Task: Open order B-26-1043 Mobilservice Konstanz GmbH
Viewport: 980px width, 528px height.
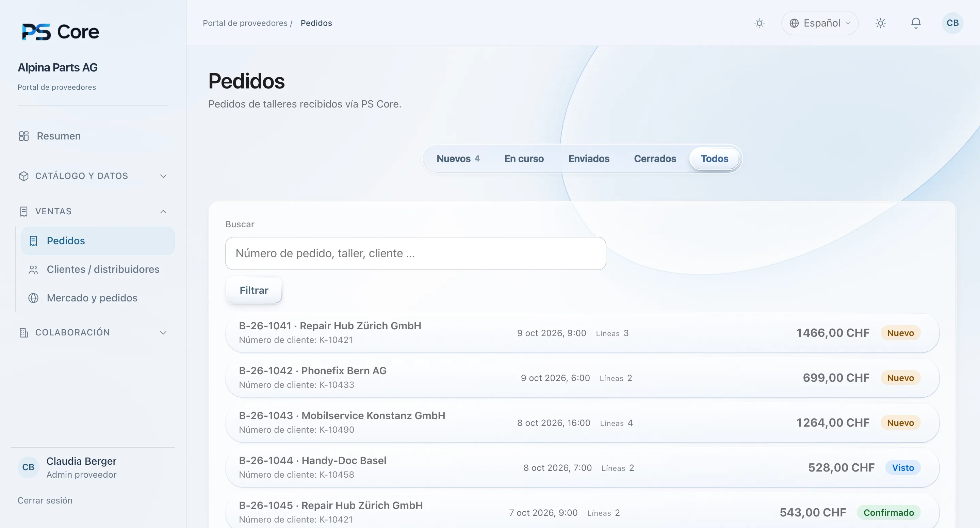Action: coord(582,423)
